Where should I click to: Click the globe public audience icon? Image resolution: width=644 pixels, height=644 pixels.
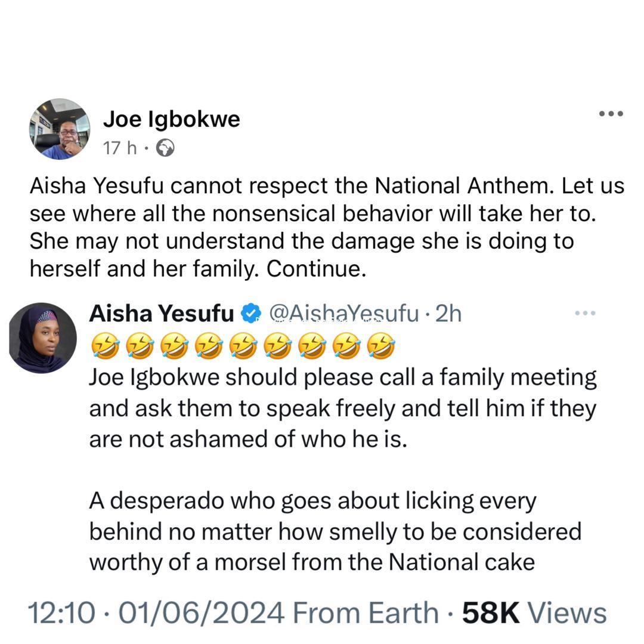165,148
